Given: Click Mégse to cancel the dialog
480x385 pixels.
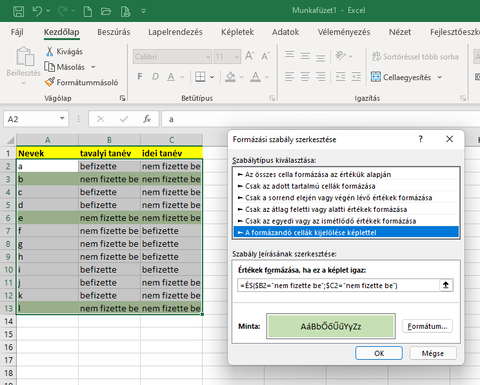Looking at the screenshot, I should point(433,353).
